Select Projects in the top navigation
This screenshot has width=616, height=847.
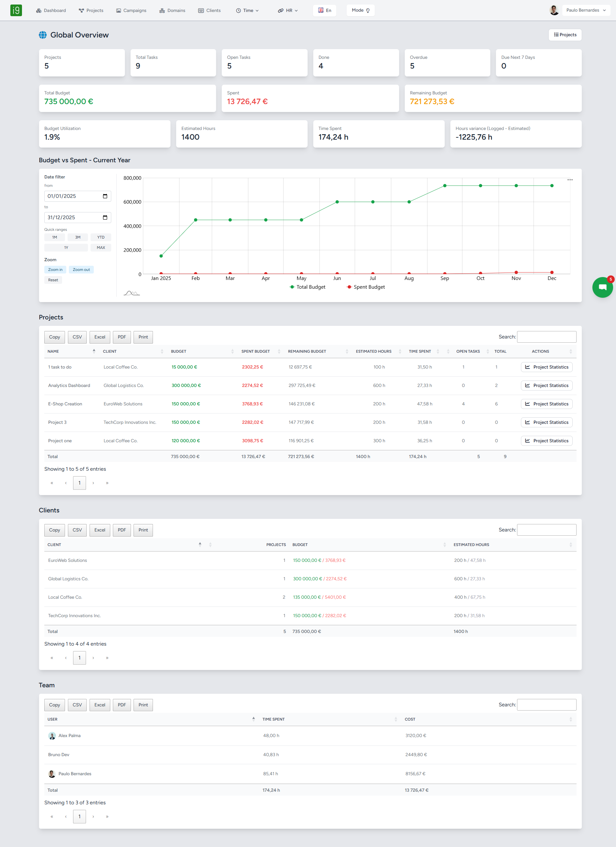pos(91,10)
